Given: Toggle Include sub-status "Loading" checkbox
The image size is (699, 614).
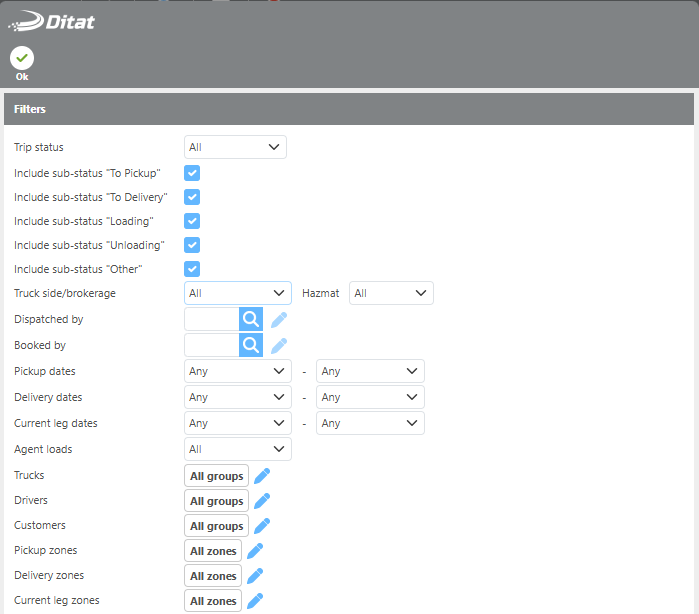Looking at the screenshot, I should [192, 221].
